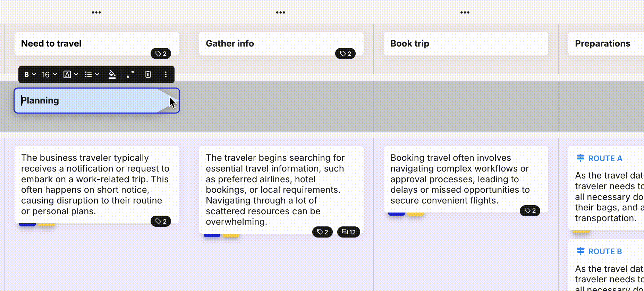Click the expand card arrows icon
644x291 pixels.
click(130, 75)
